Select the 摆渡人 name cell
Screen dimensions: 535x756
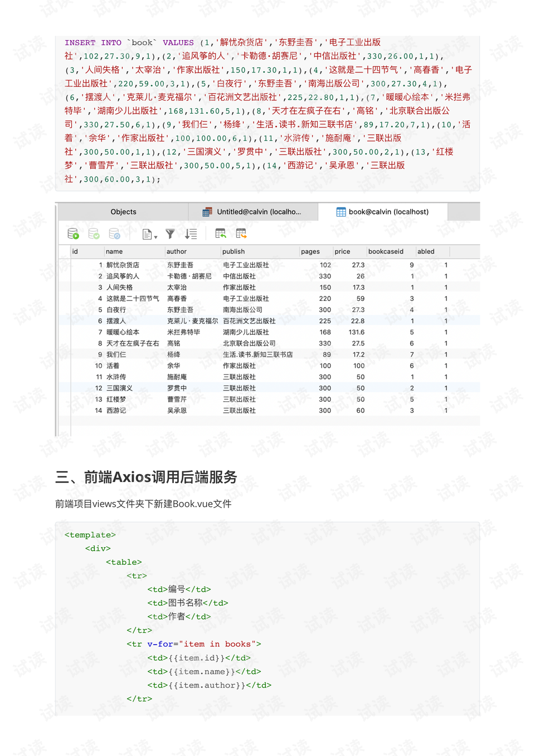click(116, 321)
